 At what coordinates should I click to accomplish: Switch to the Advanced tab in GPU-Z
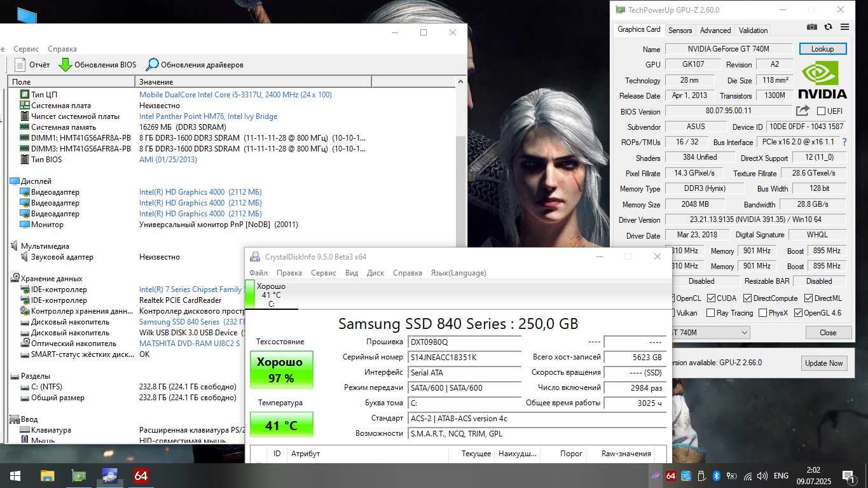(x=715, y=30)
